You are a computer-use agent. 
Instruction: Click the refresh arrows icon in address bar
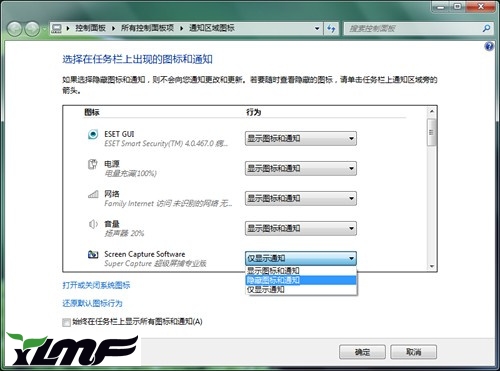(x=331, y=28)
